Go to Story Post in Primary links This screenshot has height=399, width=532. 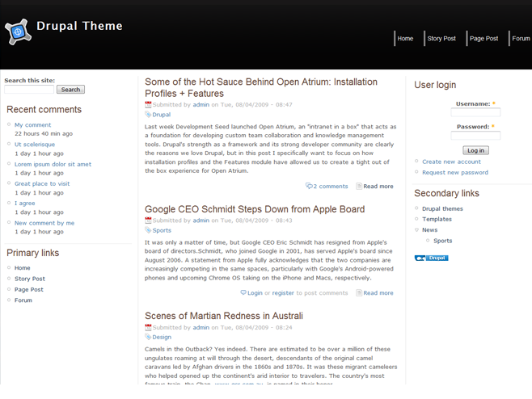click(30, 279)
